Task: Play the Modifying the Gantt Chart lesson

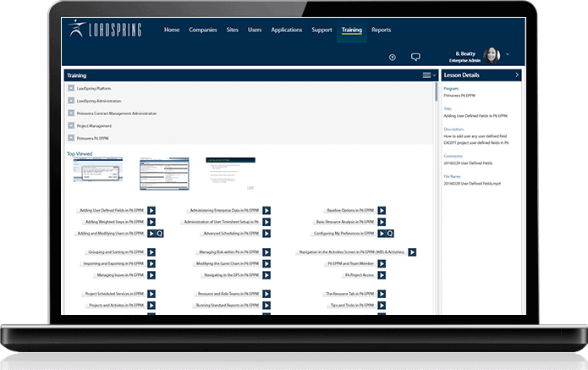Action: point(267,264)
